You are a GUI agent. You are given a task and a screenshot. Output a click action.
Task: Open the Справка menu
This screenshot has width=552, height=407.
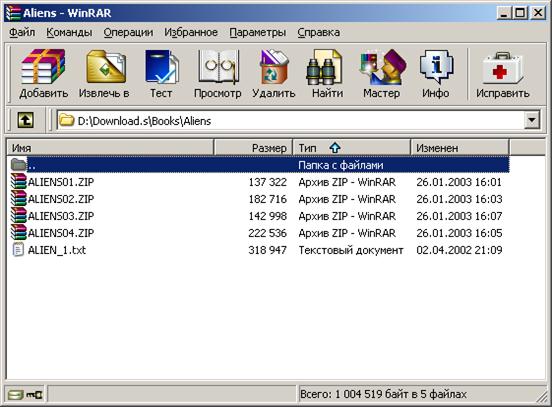pyautogui.click(x=319, y=32)
